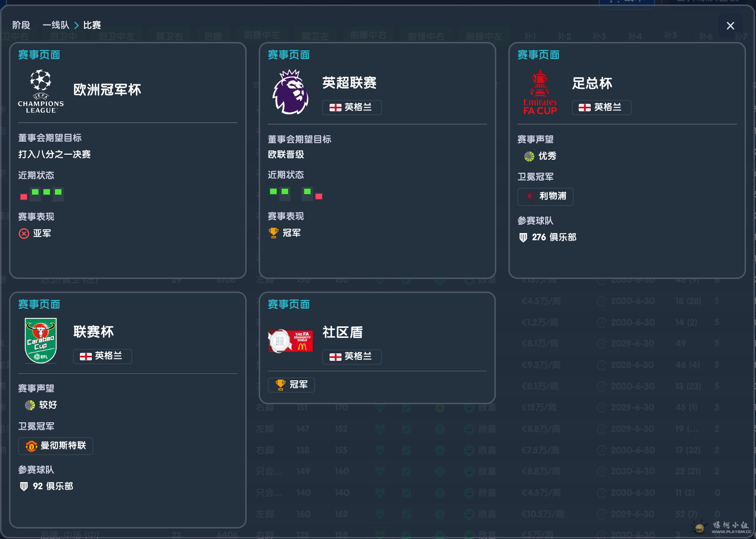Viewport: 756px width, 539px height.
Task: Click the 英格兰 flag button under 足总杯
Action: (601, 107)
